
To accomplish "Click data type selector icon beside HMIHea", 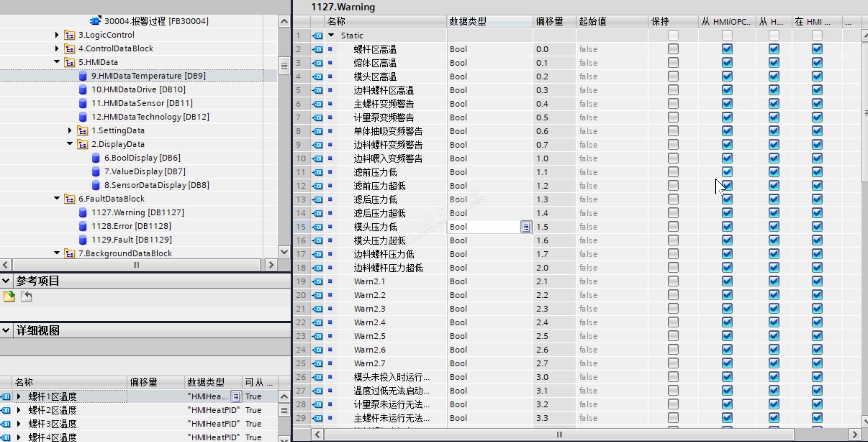I will pyautogui.click(x=236, y=397).
